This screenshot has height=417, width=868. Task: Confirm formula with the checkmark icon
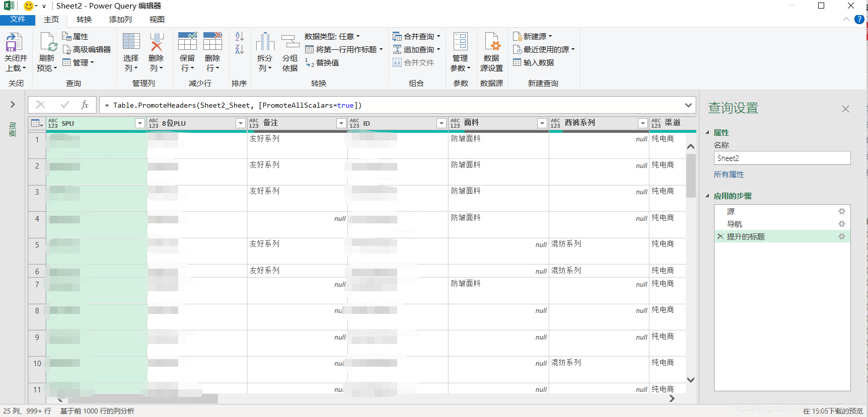[64, 105]
